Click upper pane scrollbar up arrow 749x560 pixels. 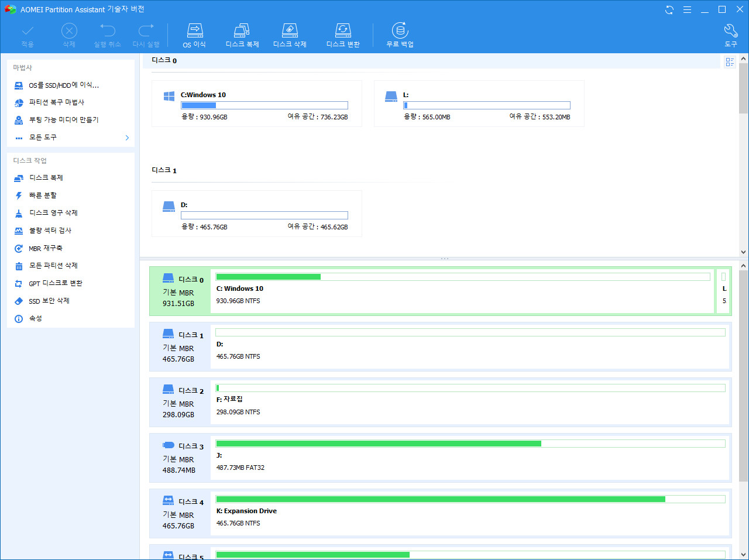(743, 59)
